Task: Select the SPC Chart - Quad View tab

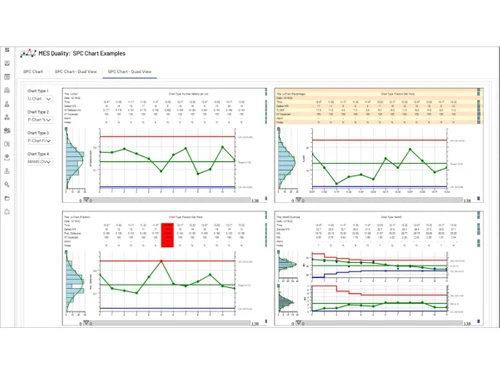Action: tap(130, 71)
